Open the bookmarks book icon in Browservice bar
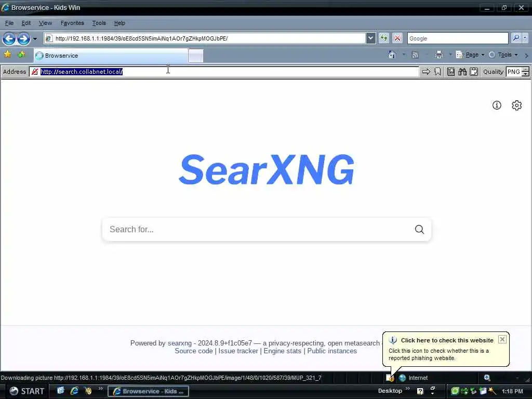The width and height of the screenshot is (532, 399). pyautogui.click(x=451, y=72)
